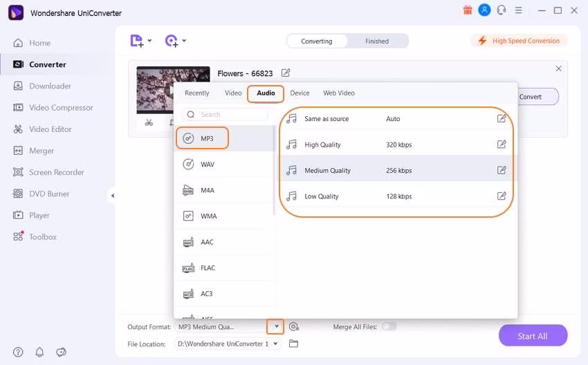
Task: Open the Video format tab
Action: [x=233, y=93]
